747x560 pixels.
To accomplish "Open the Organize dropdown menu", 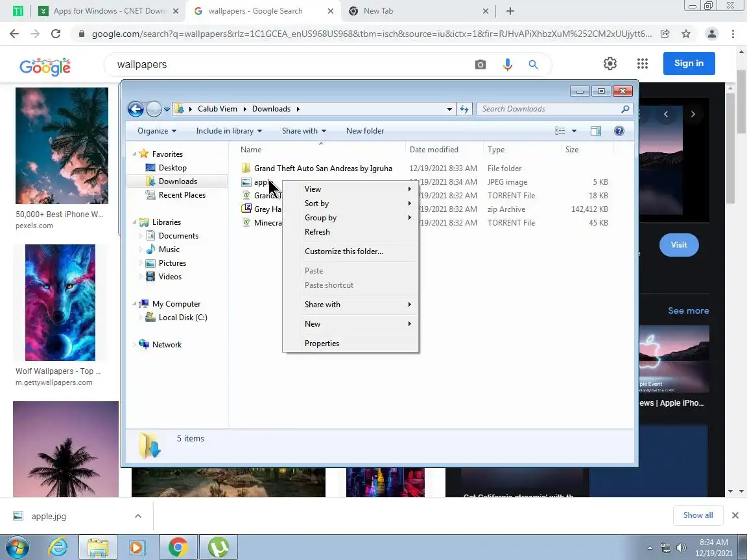I will coord(157,131).
